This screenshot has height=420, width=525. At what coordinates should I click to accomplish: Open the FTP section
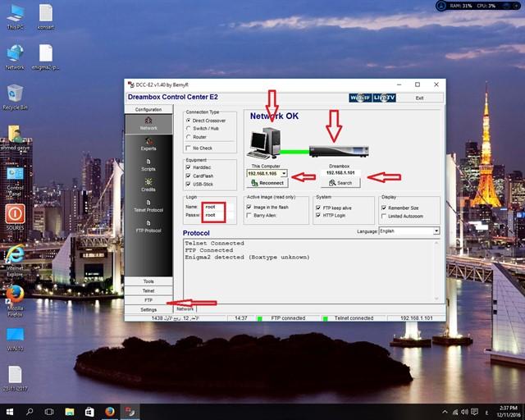click(x=148, y=300)
